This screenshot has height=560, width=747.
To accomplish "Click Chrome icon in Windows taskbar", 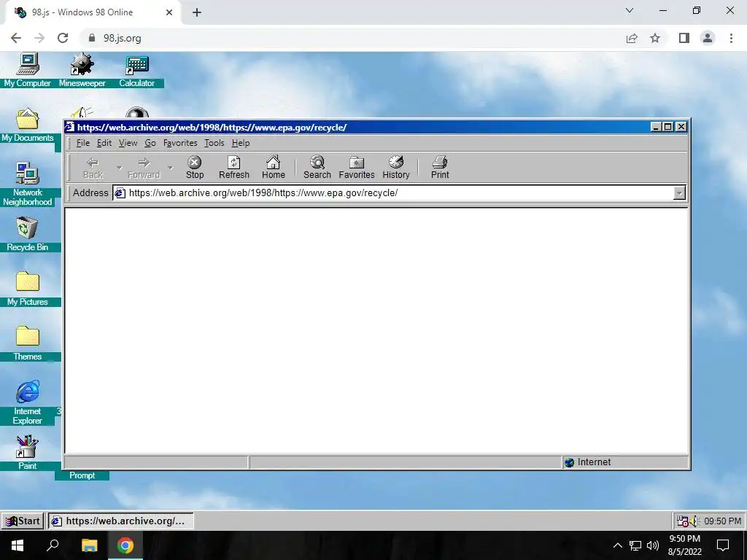I will pos(125,545).
